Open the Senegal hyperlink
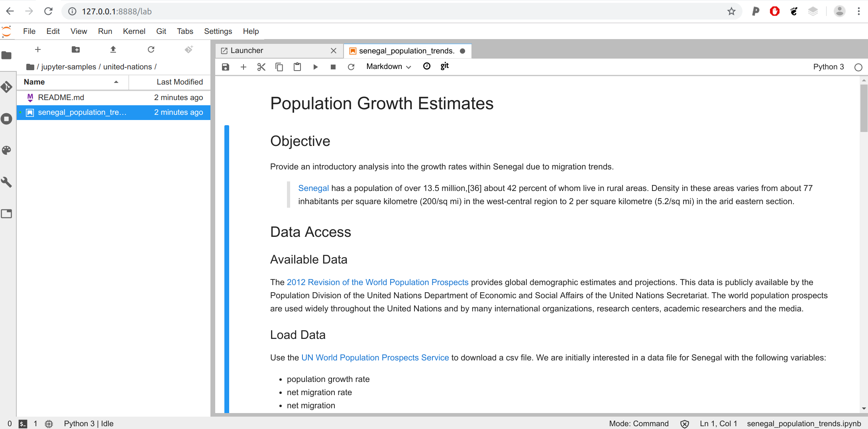Screen dimensions: 868x429 coord(314,188)
